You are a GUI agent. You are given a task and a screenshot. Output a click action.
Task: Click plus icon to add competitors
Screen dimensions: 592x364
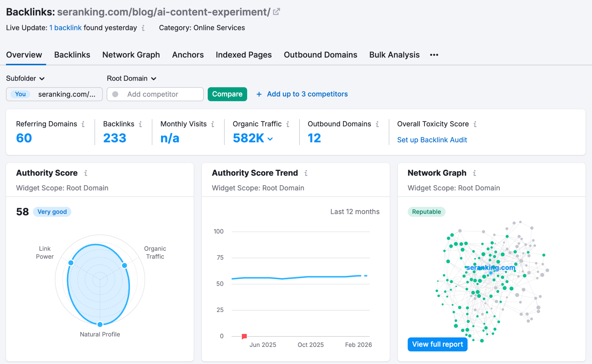click(259, 94)
